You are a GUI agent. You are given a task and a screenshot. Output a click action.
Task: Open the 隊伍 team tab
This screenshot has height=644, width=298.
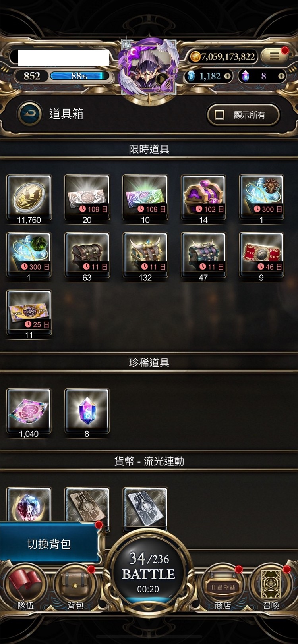25,587
